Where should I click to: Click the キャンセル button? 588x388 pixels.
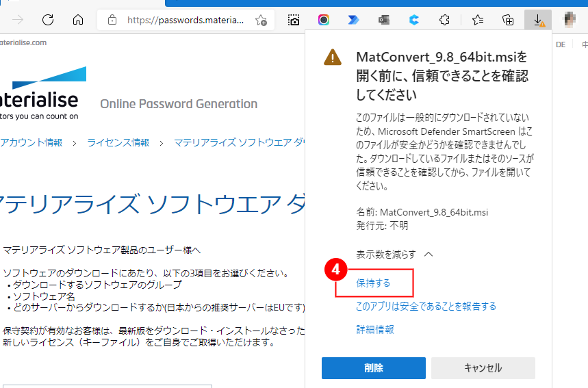(x=483, y=368)
